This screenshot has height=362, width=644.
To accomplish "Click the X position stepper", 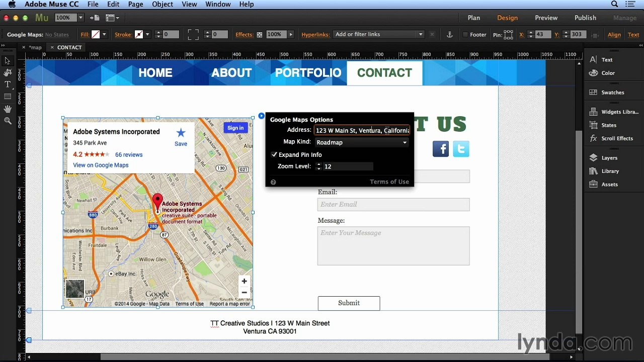I will click(530, 35).
